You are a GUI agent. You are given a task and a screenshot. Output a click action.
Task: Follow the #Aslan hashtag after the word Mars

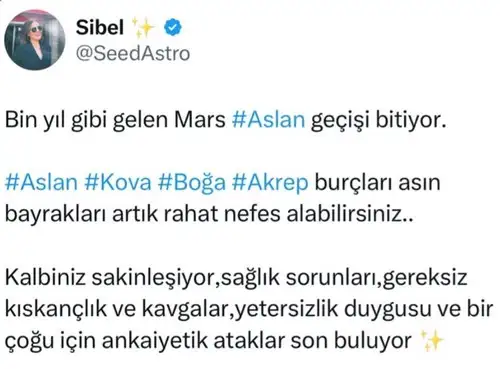pyautogui.click(x=268, y=119)
